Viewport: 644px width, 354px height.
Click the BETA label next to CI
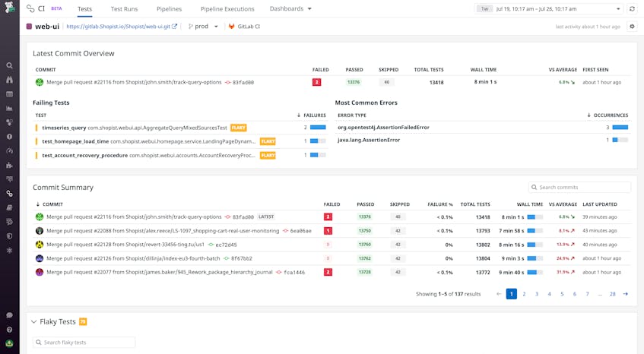pyautogui.click(x=57, y=8)
